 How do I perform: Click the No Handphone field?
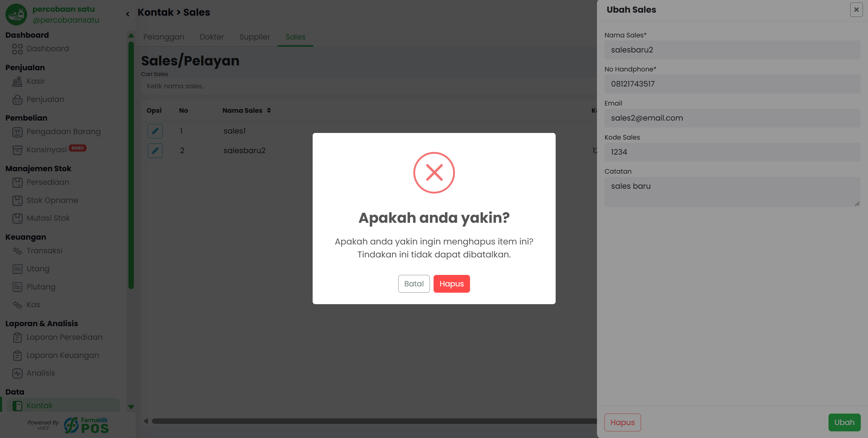click(732, 84)
